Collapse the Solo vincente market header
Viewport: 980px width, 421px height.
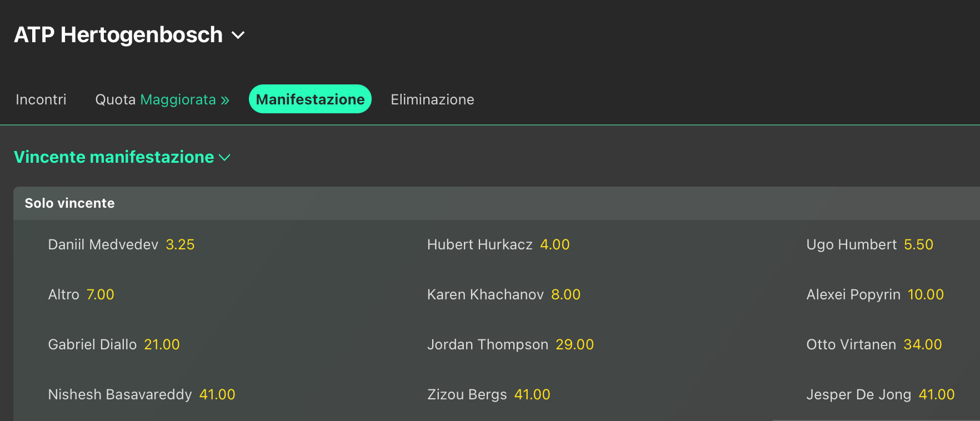[x=70, y=203]
